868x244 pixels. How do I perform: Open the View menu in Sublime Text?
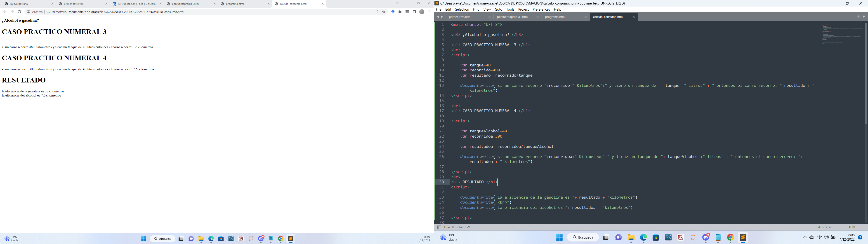(487, 9)
